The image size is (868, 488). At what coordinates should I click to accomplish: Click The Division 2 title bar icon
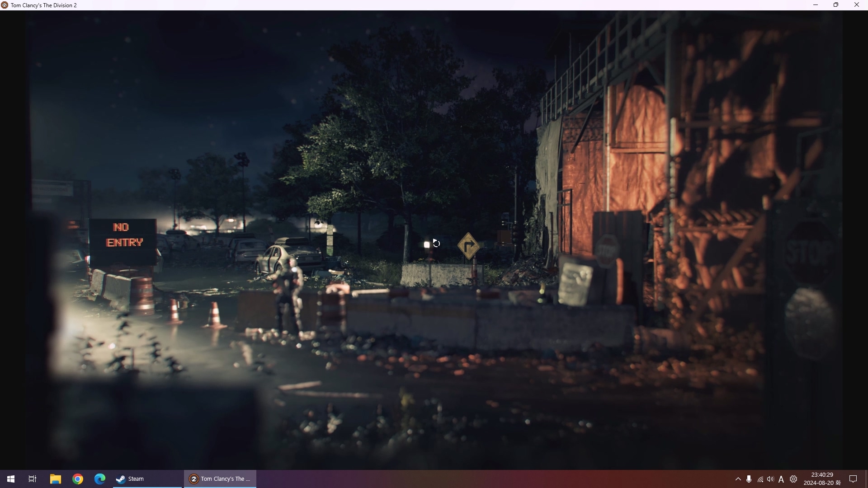[x=5, y=5]
